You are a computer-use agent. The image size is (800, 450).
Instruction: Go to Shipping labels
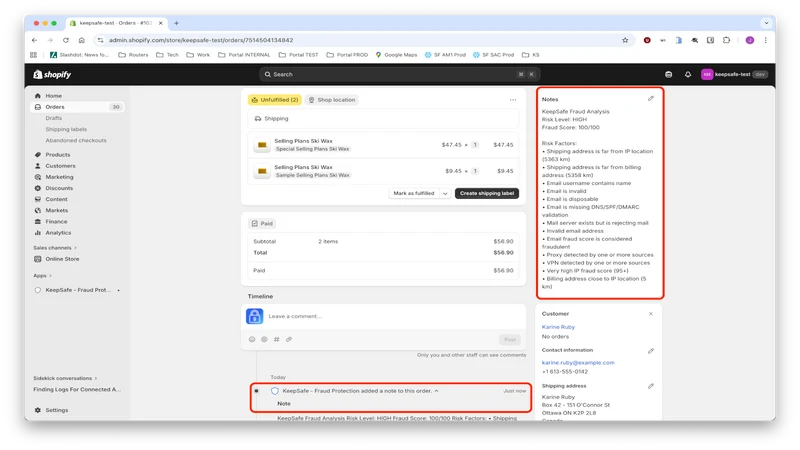pyautogui.click(x=66, y=129)
